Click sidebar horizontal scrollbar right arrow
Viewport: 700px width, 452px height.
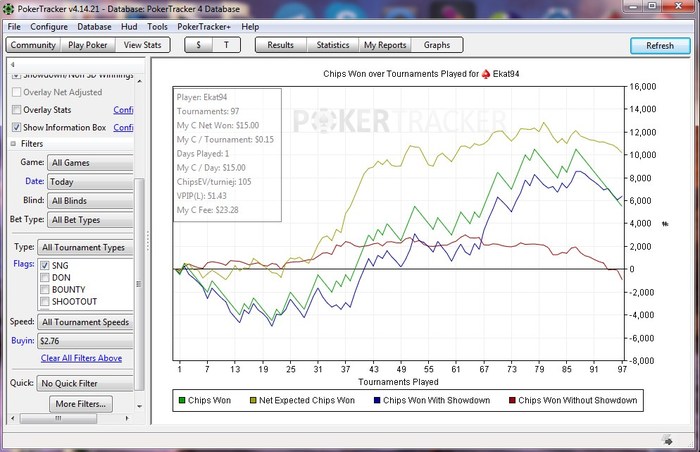[127, 419]
